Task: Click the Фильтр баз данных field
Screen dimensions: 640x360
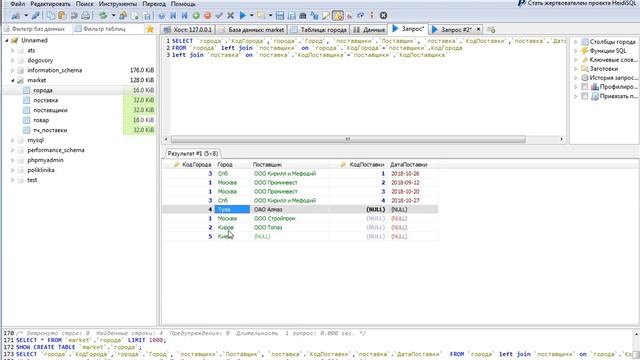Action: click(38, 29)
